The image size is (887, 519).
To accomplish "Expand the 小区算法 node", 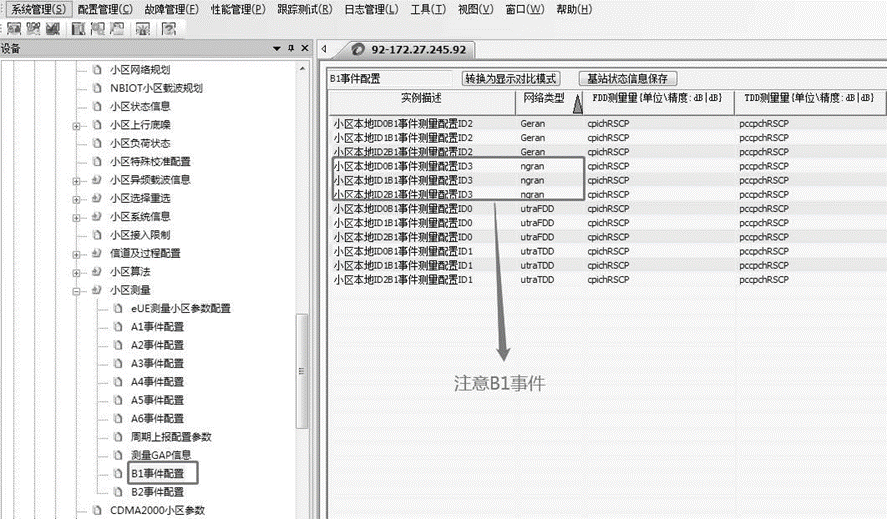I will (x=76, y=273).
